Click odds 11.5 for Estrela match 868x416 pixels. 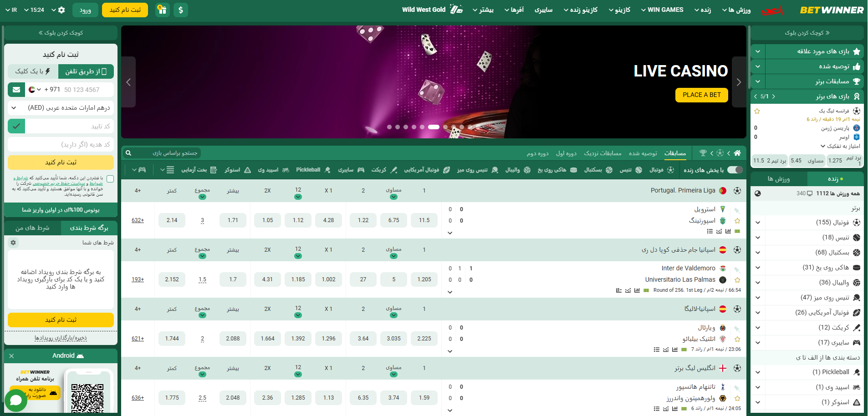(x=424, y=220)
